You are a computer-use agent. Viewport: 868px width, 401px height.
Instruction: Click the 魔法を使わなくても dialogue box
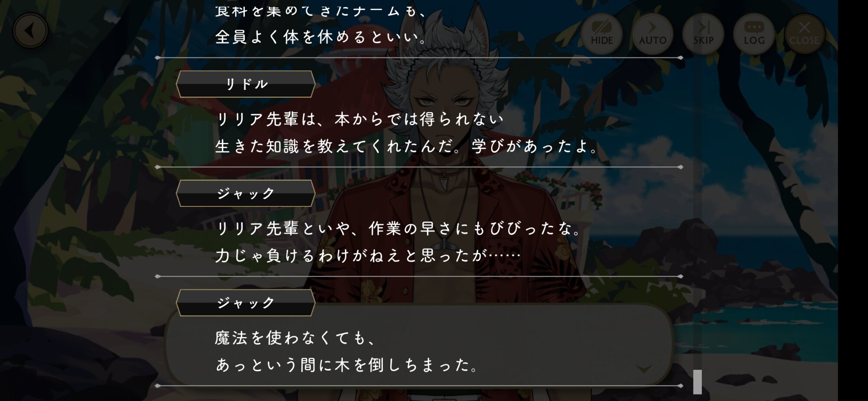click(419, 345)
